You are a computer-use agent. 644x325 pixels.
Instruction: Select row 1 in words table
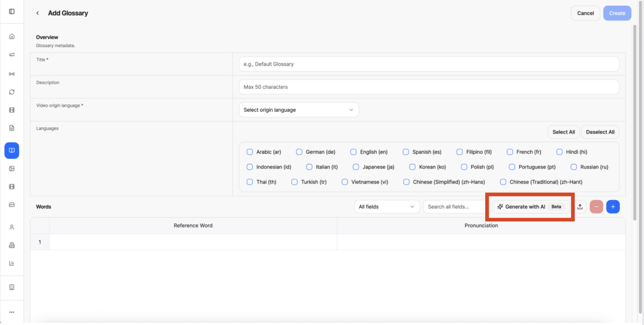[40, 242]
